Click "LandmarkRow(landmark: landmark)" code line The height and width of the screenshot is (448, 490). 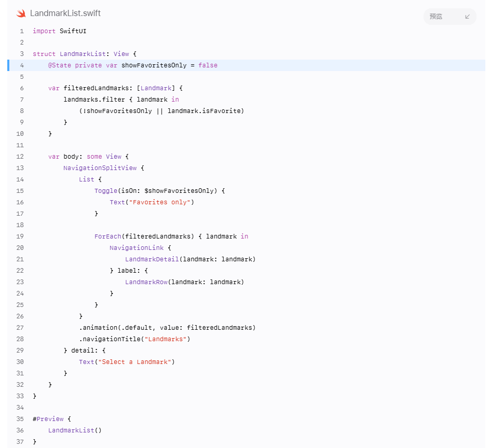coord(184,282)
